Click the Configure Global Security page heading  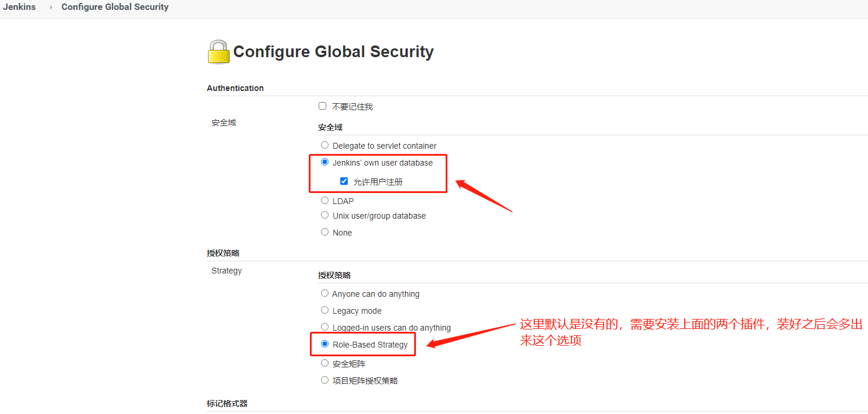pyautogui.click(x=333, y=51)
